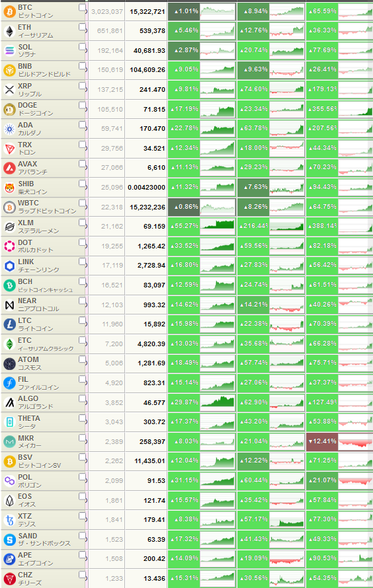Screen dimensions: 373x588
Task: Click the CHZ price 13.436
Action: pyautogui.click(x=154, y=578)
